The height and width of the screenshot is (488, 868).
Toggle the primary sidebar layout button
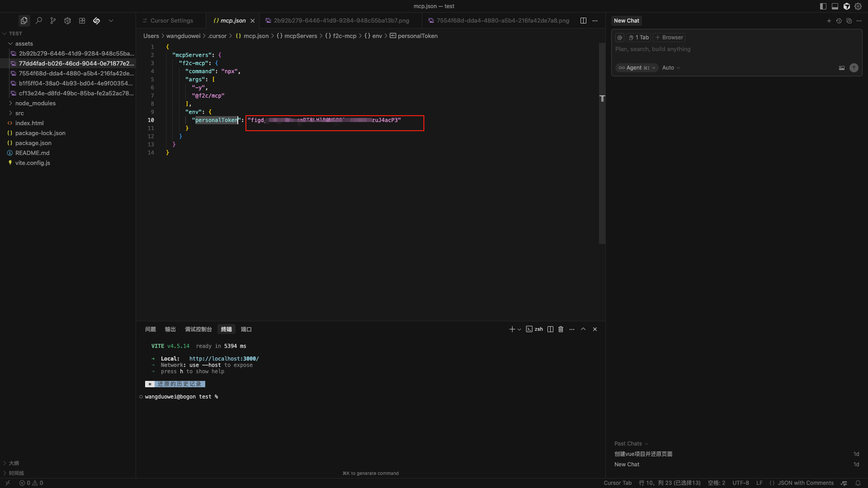click(823, 6)
